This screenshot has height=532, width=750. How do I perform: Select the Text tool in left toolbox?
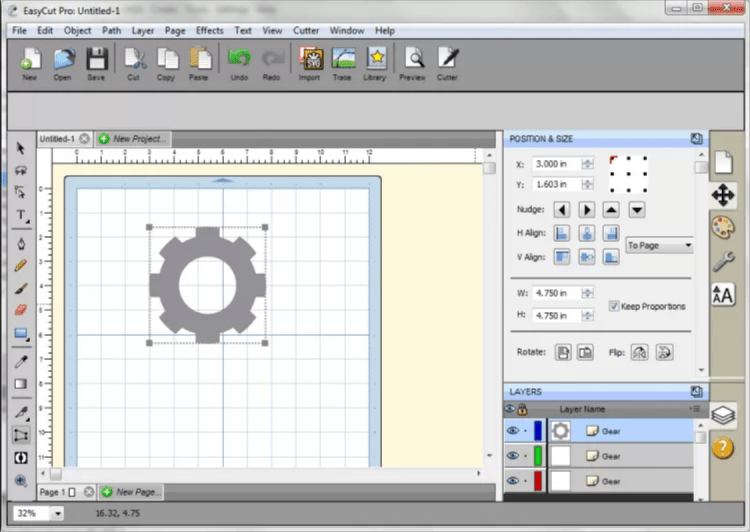coord(21,215)
